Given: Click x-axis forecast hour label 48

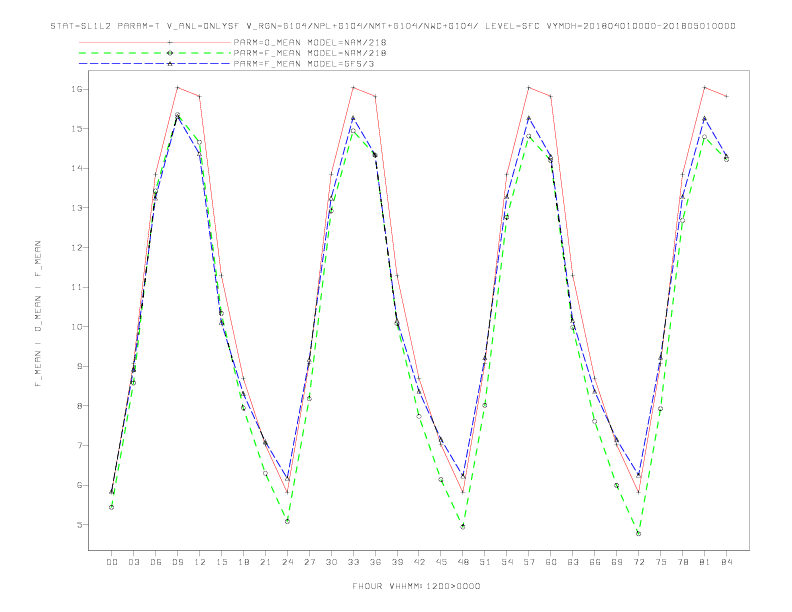Looking at the screenshot, I should [x=463, y=562].
